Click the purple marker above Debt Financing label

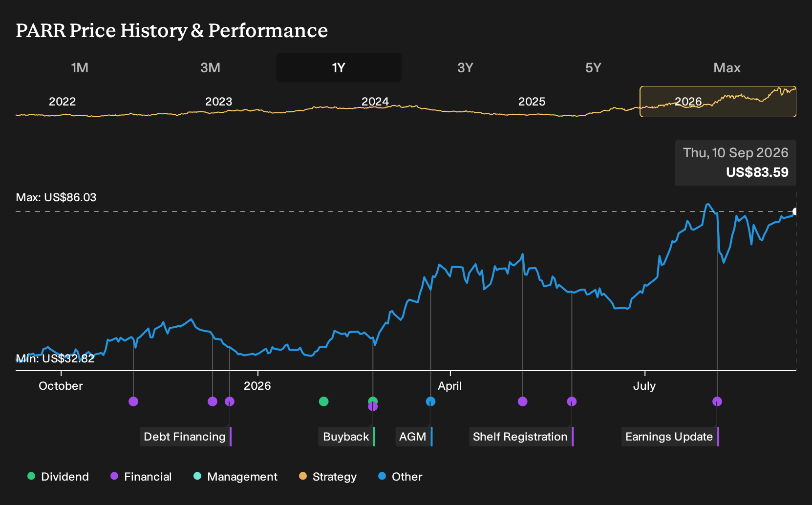[x=230, y=401]
